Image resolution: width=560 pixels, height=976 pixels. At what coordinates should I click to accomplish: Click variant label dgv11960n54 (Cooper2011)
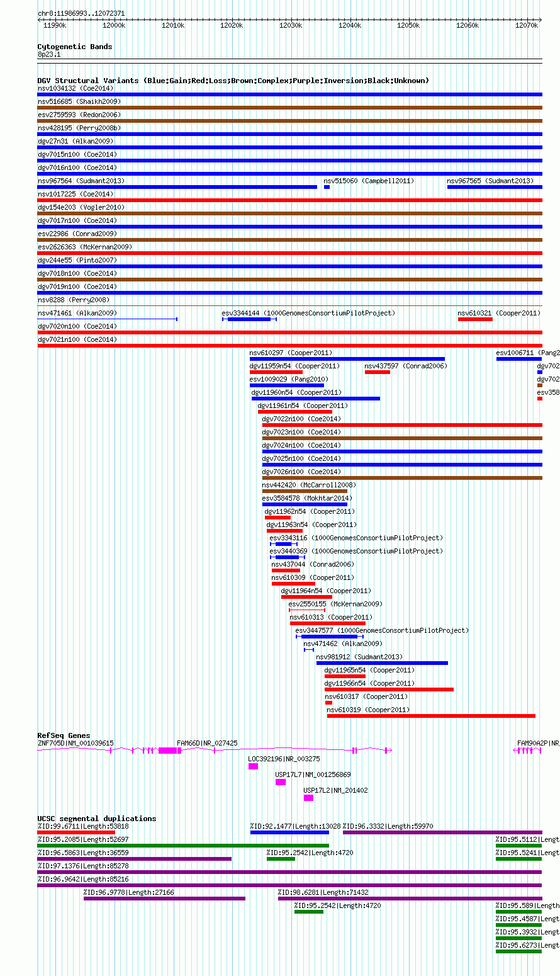click(x=296, y=392)
